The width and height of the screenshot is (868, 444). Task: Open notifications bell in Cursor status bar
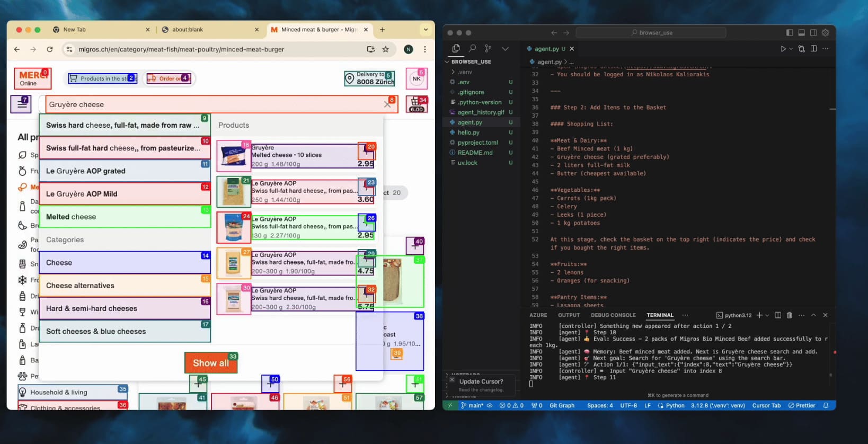(826, 405)
